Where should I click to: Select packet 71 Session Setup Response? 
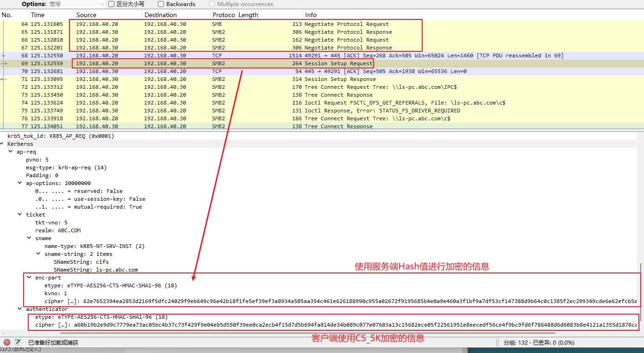(x=322, y=79)
